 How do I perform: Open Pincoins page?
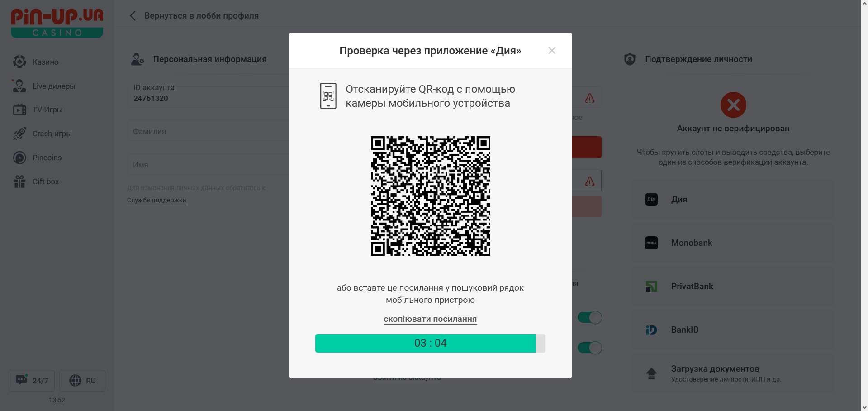click(x=47, y=158)
